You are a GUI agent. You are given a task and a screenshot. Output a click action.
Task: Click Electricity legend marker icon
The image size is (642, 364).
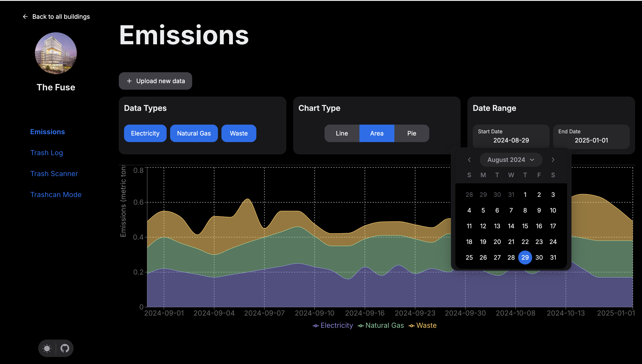[316, 326]
